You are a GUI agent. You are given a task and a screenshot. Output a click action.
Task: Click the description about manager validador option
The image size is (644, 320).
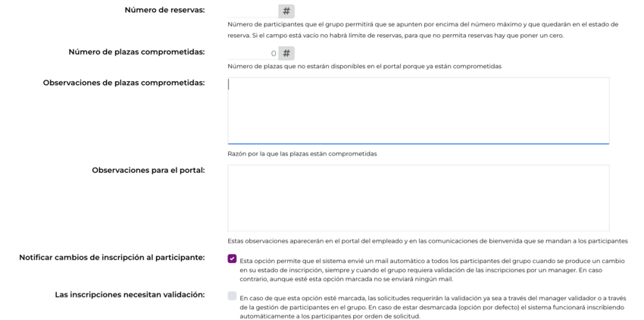433,307
